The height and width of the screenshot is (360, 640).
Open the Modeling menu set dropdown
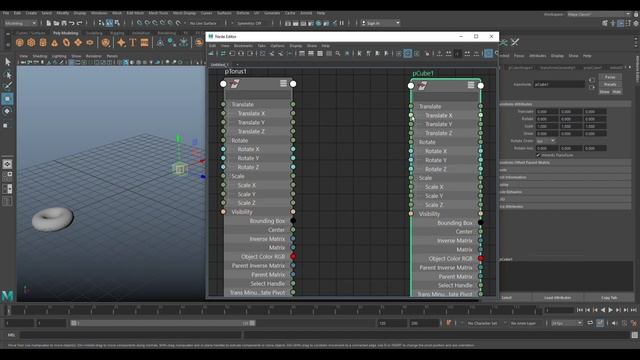pos(20,23)
